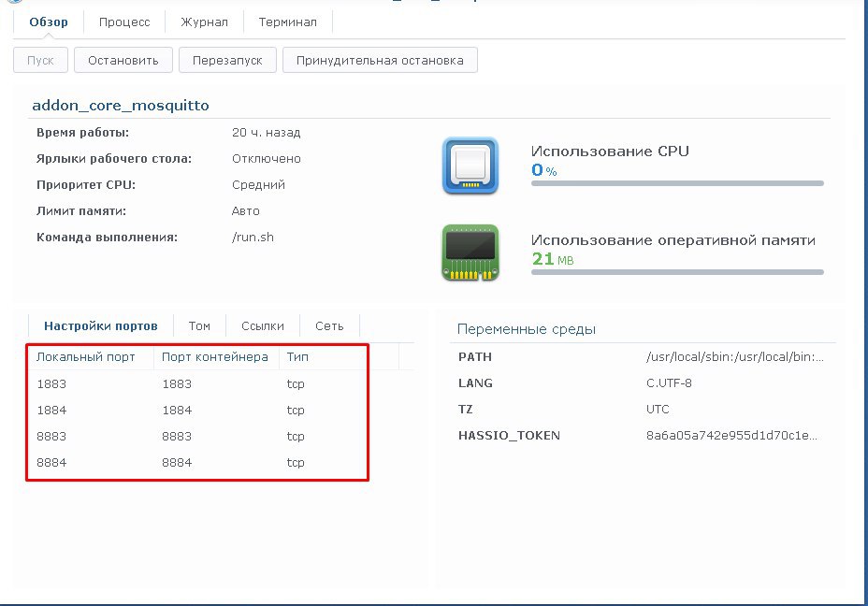Click the PATH variable name
Image resolution: width=868 pixels, height=606 pixels.
tap(475, 357)
